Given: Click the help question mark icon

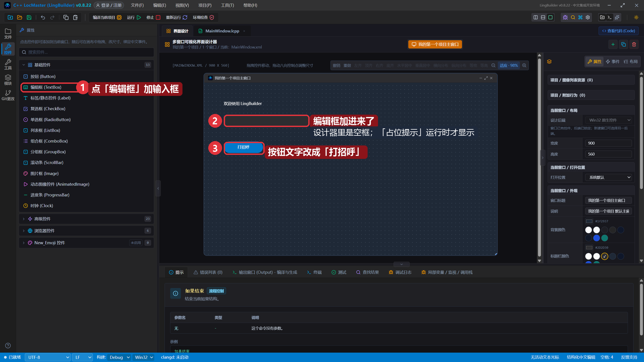Looking at the screenshot, I should (8, 346).
